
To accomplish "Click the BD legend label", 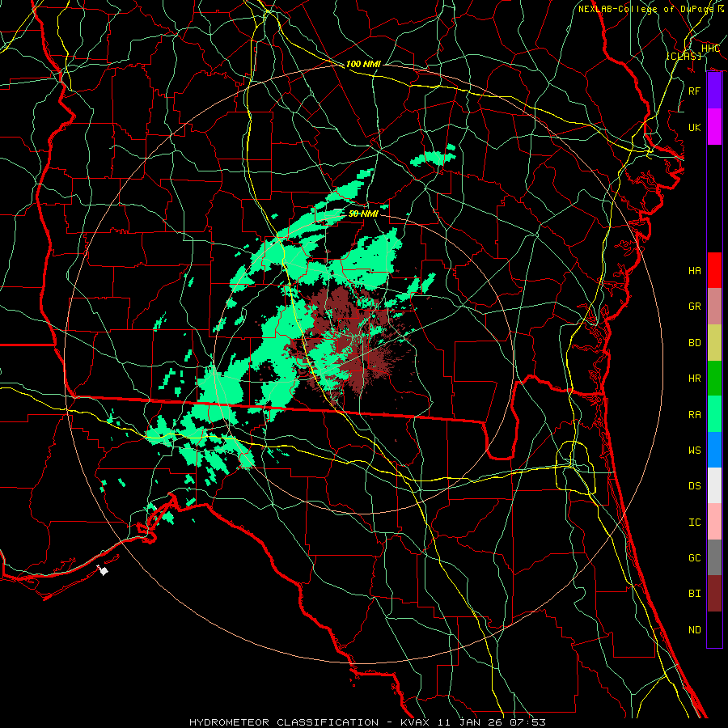I will point(695,343).
